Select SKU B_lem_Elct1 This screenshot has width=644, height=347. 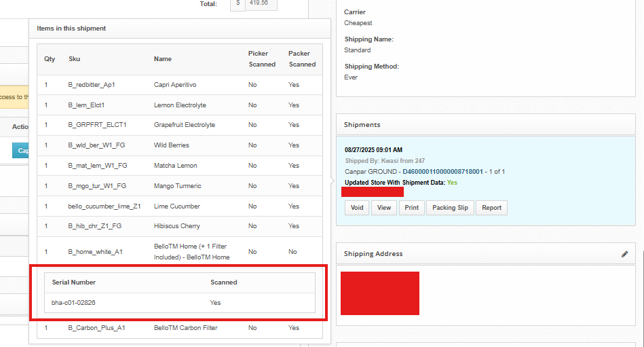click(86, 105)
